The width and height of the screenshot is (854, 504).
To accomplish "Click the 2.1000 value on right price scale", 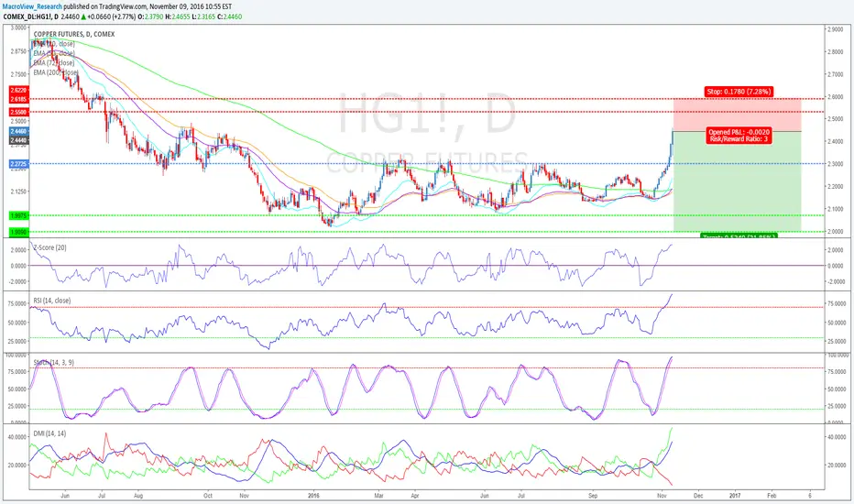I will click(836, 209).
